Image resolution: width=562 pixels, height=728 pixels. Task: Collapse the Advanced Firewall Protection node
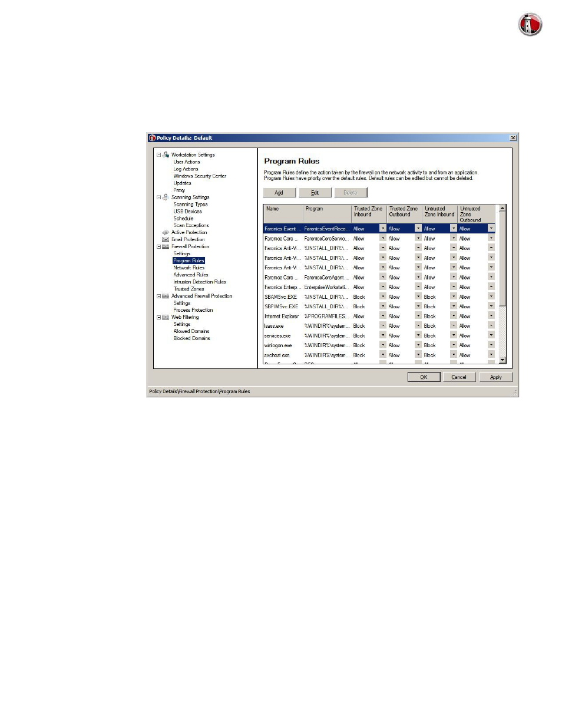[x=158, y=297]
